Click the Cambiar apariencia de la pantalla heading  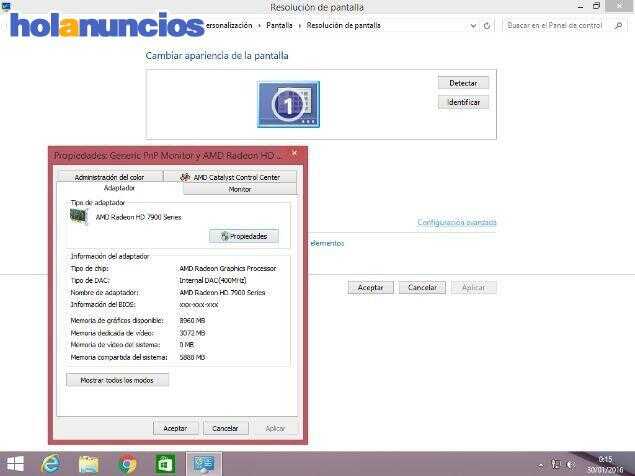click(217, 55)
